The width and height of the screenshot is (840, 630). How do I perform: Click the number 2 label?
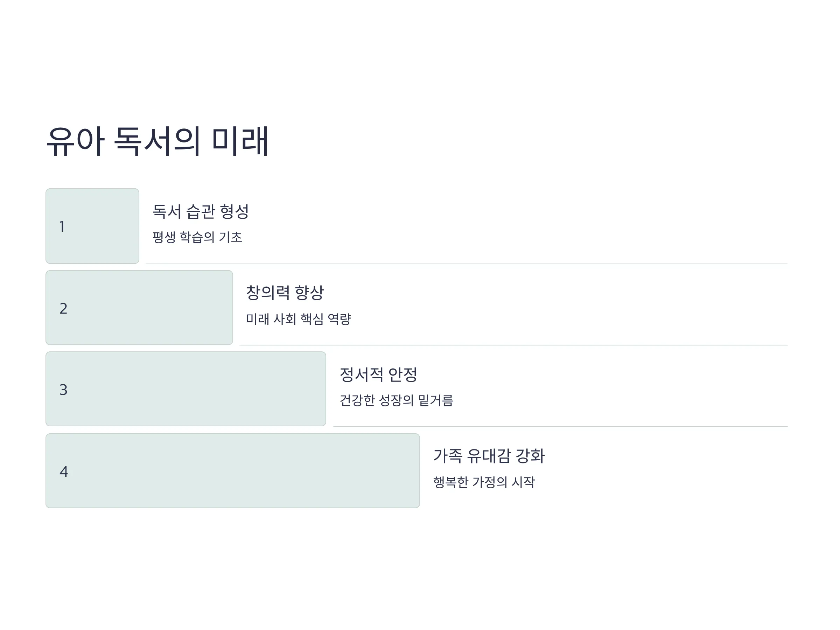63,308
